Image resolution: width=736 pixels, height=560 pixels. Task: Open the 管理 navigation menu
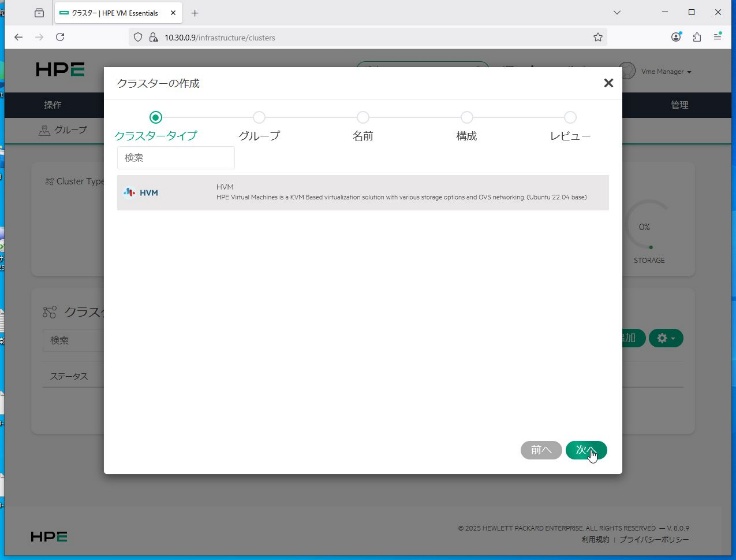pos(679,105)
